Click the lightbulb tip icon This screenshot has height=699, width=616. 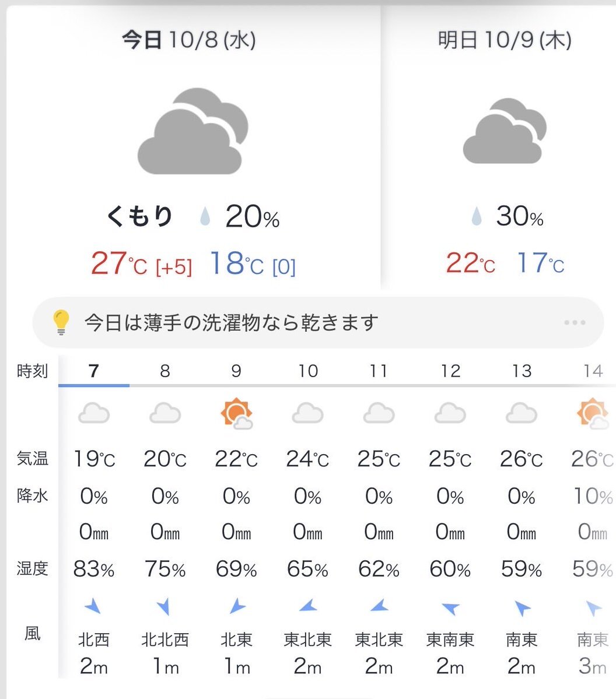tap(61, 322)
